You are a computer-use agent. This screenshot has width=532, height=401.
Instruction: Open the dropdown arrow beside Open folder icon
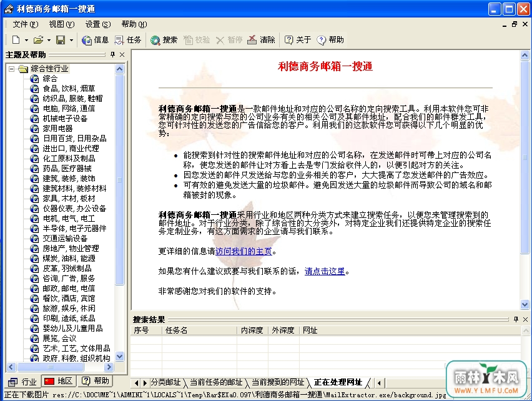pyautogui.click(x=49, y=41)
